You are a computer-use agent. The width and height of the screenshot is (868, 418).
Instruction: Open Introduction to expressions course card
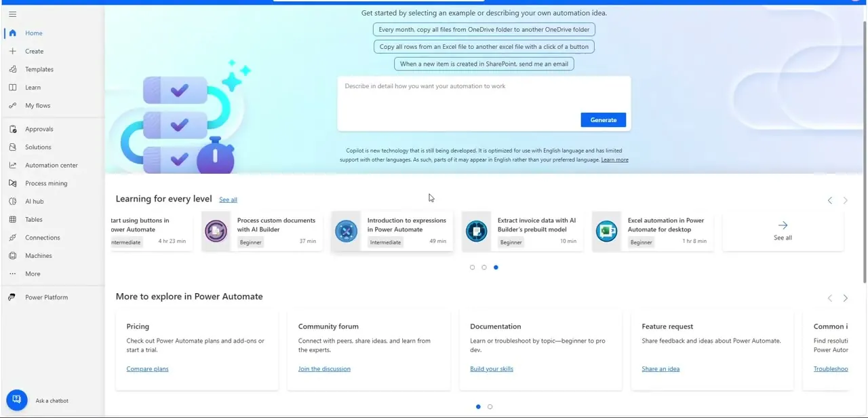pos(392,231)
